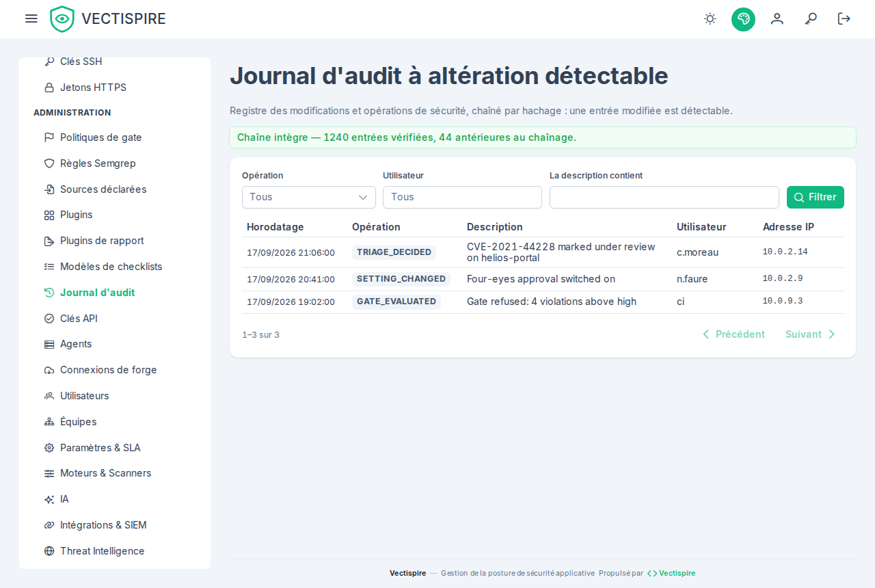Expand the Opération dropdown
Image resolution: width=875 pixels, height=588 pixels.
(309, 197)
